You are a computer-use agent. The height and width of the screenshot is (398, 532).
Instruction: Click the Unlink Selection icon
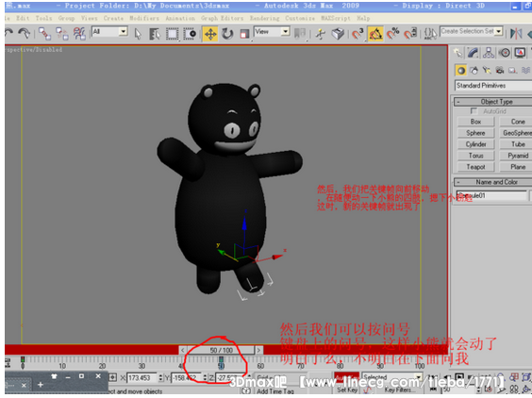click(62, 34)
